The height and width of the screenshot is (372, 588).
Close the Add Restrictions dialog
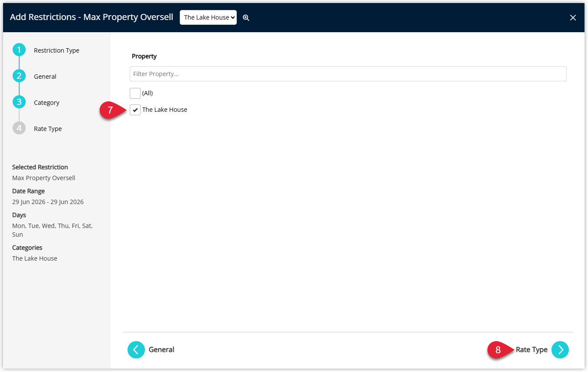click(x=573, y=17)
